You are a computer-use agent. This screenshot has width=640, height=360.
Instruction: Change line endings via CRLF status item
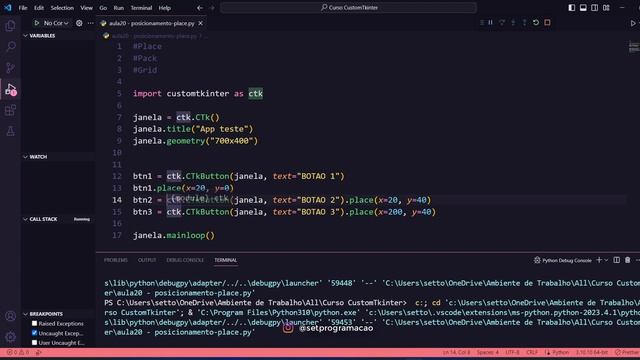(x=532, y=352)
